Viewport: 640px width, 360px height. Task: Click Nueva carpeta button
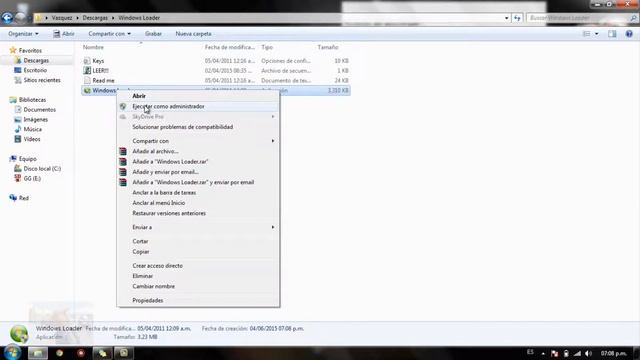[193, 34]
